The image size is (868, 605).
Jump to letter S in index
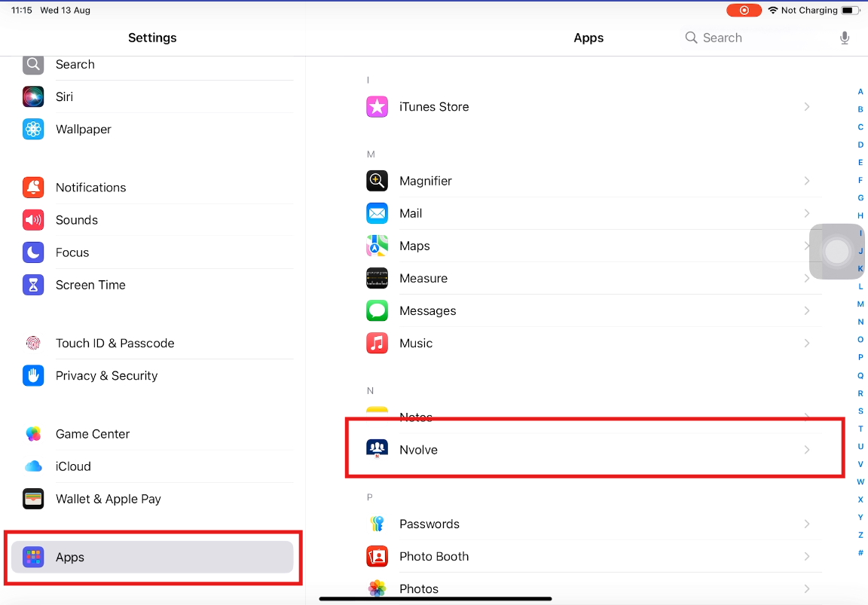coord(860,411)
